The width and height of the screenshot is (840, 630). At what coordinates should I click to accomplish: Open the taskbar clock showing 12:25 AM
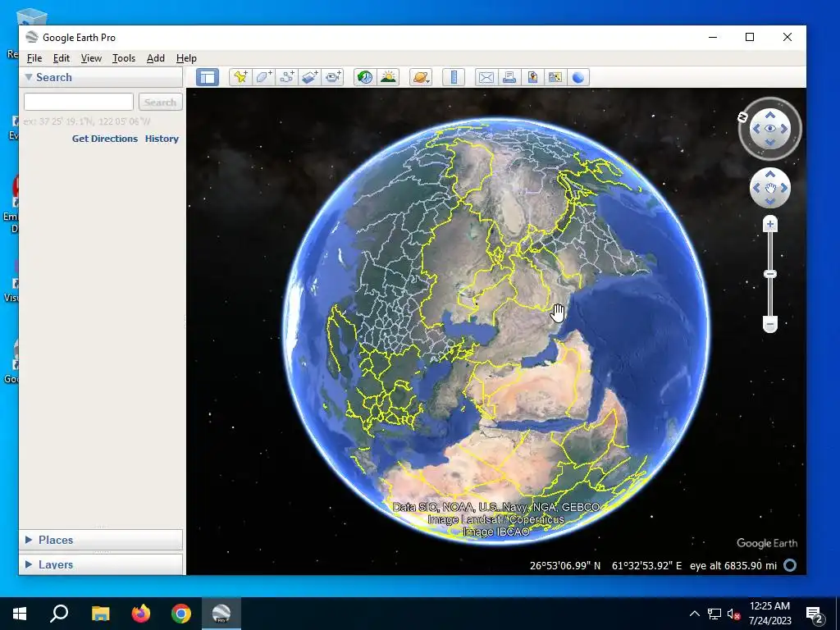pos(769,614)
